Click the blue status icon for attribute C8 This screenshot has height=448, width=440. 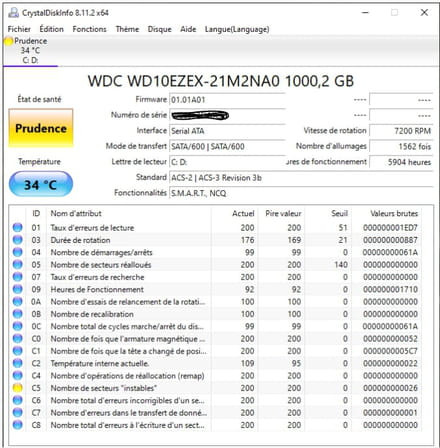pos(17,425)
